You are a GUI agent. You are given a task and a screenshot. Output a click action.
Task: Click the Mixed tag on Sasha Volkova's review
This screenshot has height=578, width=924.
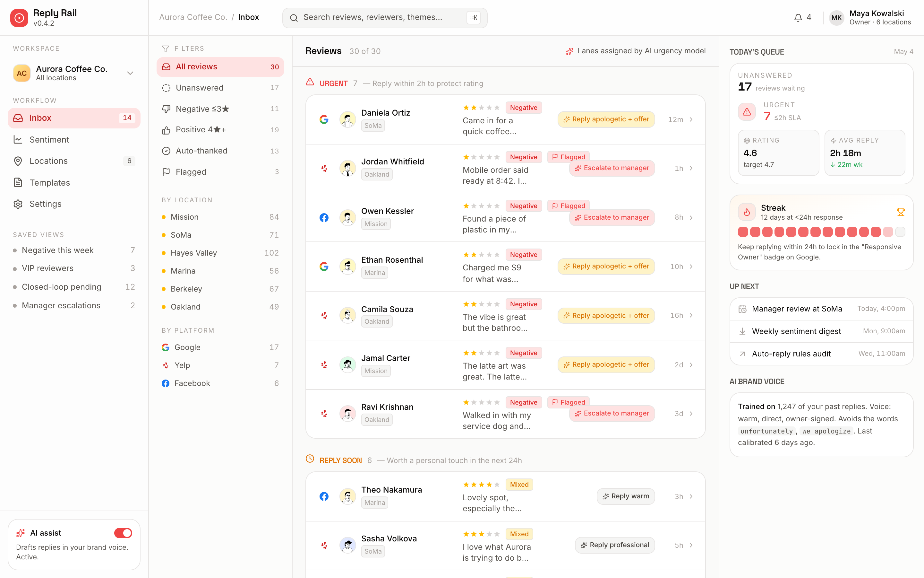pyautogui.click(x=519, y=534)
